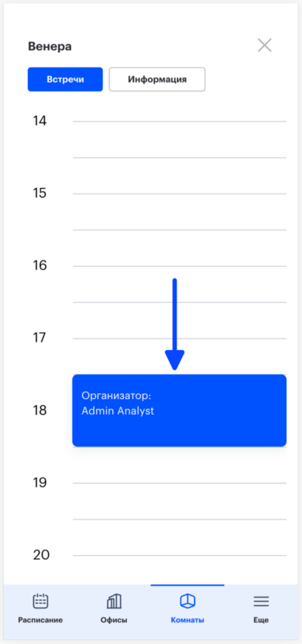Switch to the Встречи tab

[x=65, y=80]
